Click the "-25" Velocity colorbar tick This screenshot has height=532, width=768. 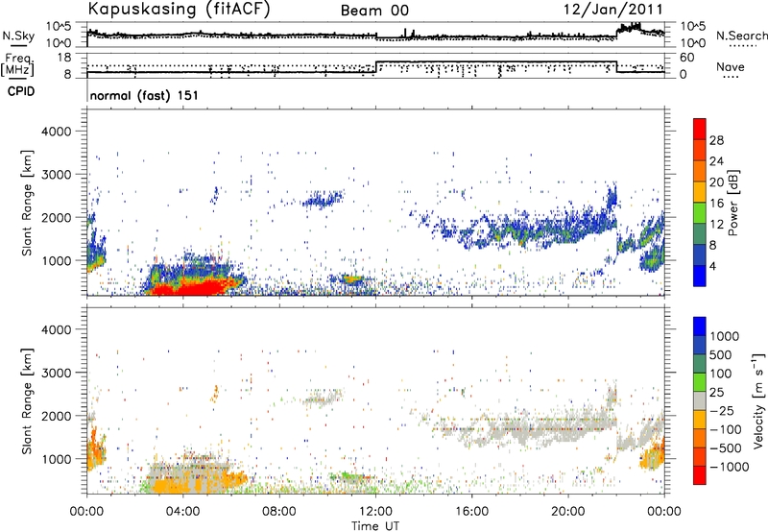pos(722,410)
